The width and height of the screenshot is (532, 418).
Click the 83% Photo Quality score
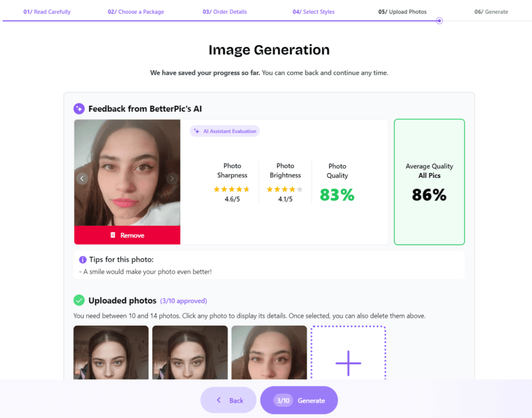337,195
